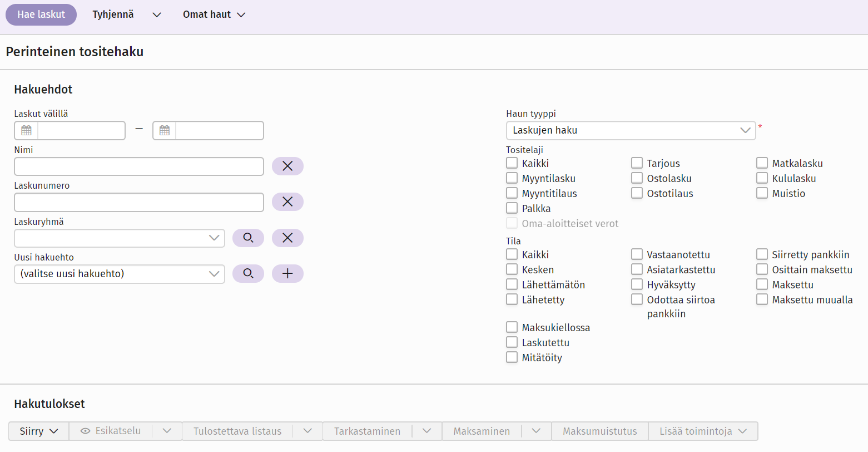This screenshot has width=868, height=452.
Task: Check the Asiatarkastettu checkbox
Action: click(637, 269)
